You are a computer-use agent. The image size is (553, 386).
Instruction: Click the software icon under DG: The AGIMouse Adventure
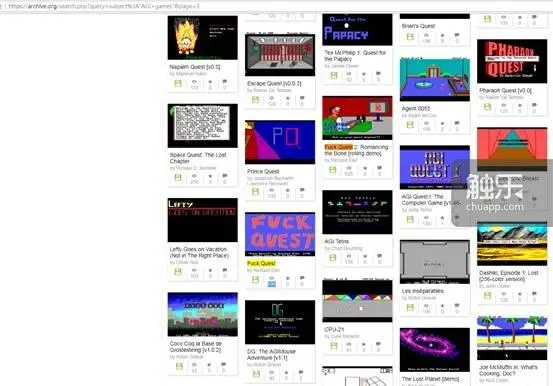pyautogui.click(x=256, y=374)
